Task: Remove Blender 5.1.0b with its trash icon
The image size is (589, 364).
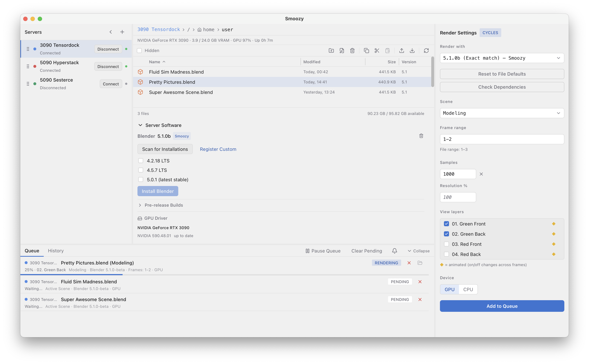Action: [421, 136]
